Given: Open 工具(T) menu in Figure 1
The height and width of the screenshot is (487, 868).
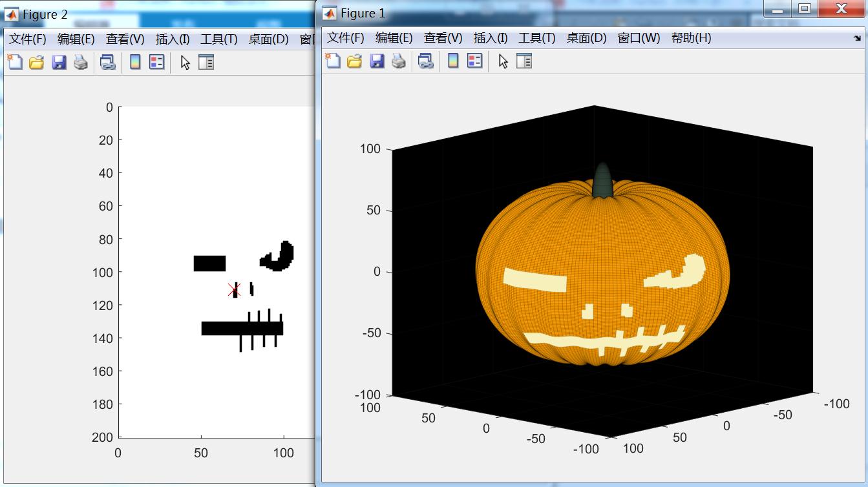Looking at the screenshot, I should pyautogui.click(x=537, y=38).
